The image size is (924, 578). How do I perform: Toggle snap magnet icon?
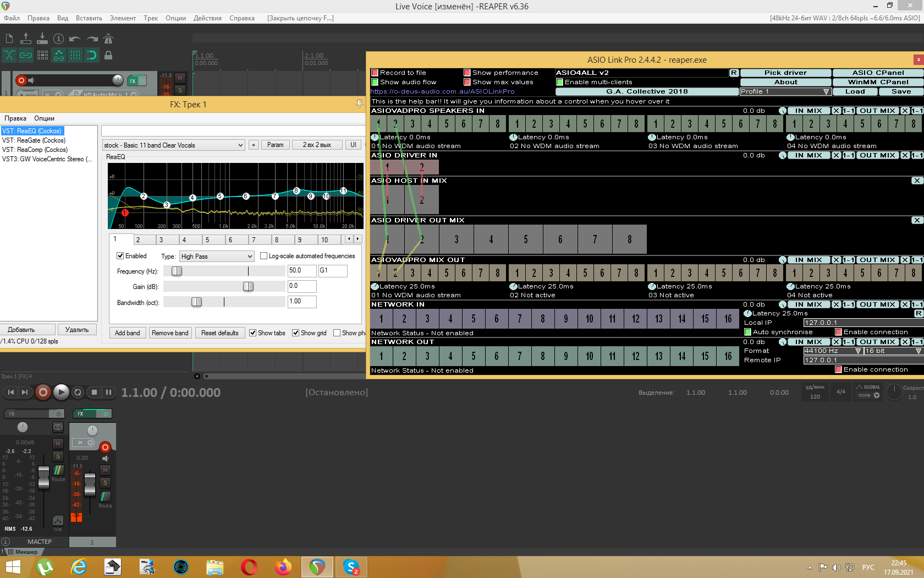pyautogui.click(x=92, y=55)
